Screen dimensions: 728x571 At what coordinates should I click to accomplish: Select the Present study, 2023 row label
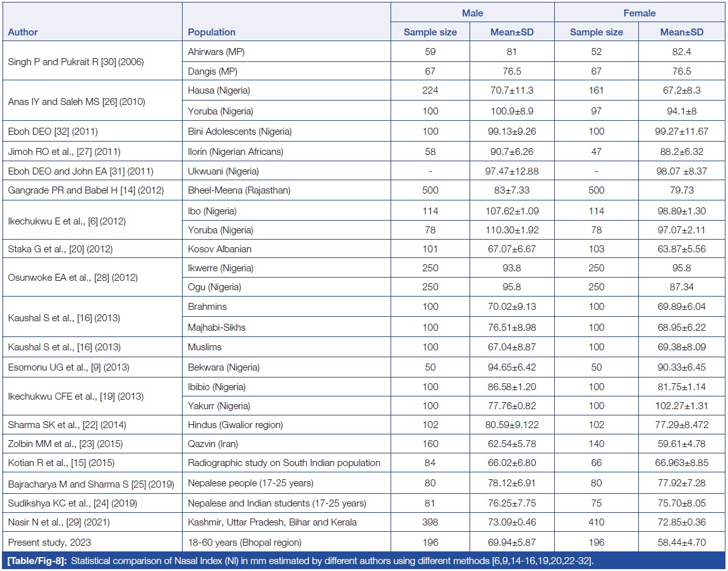pyautogui.click(x=44, y=543)
